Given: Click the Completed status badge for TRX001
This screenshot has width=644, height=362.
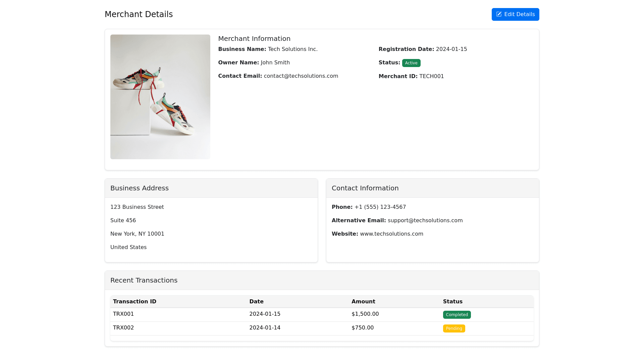Looking at the screenshot, I should coord(457,315).
